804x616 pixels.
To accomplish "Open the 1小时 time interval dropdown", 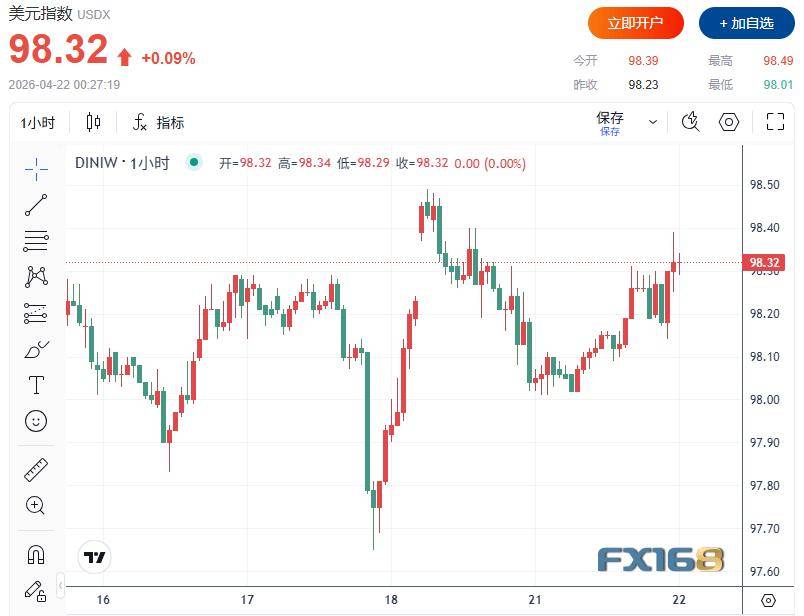I will [38, 123].
